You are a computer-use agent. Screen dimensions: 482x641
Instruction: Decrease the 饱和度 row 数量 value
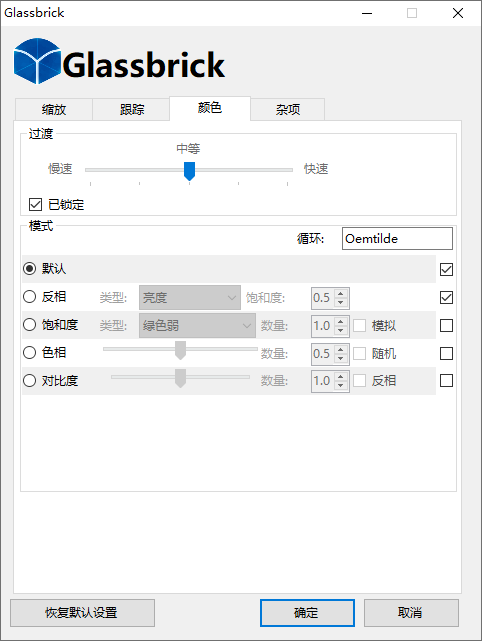[x=341, y=331]
